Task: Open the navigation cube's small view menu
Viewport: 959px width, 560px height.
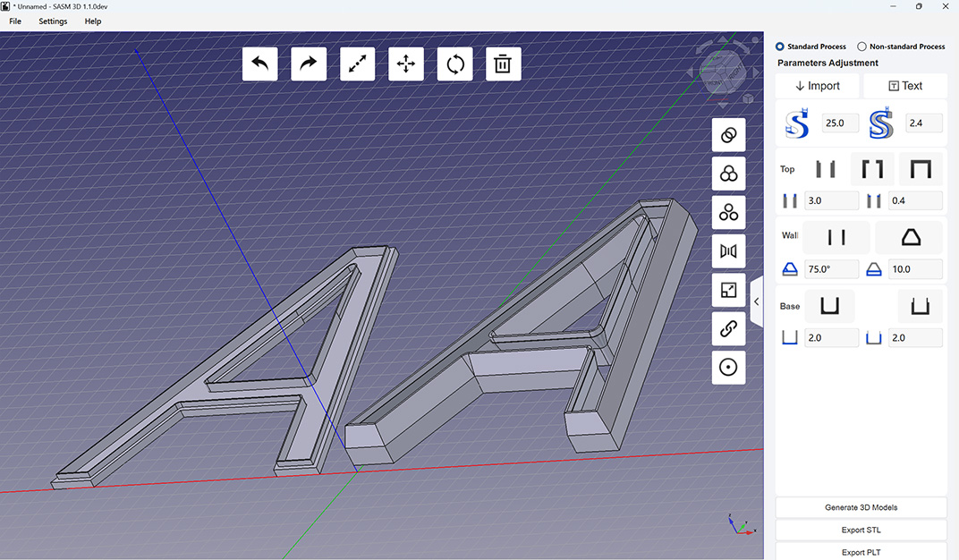Action: (x=748, y=98)
